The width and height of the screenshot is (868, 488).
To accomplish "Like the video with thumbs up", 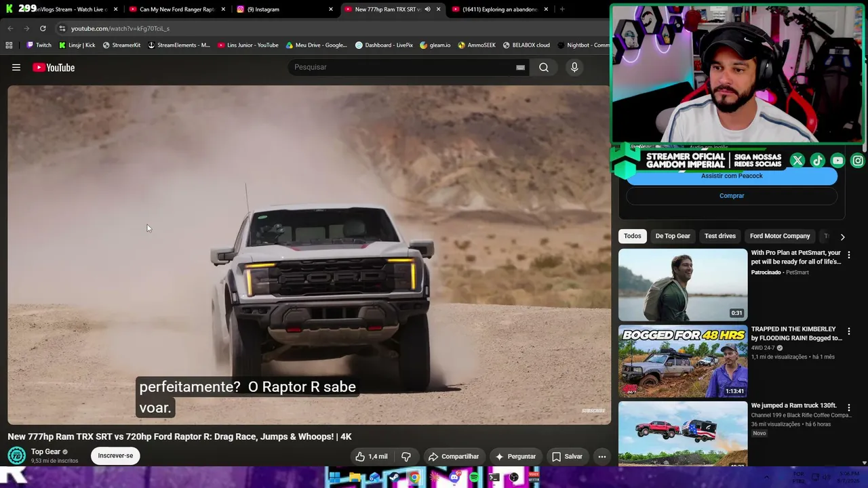I will click(x=372, y=456).
